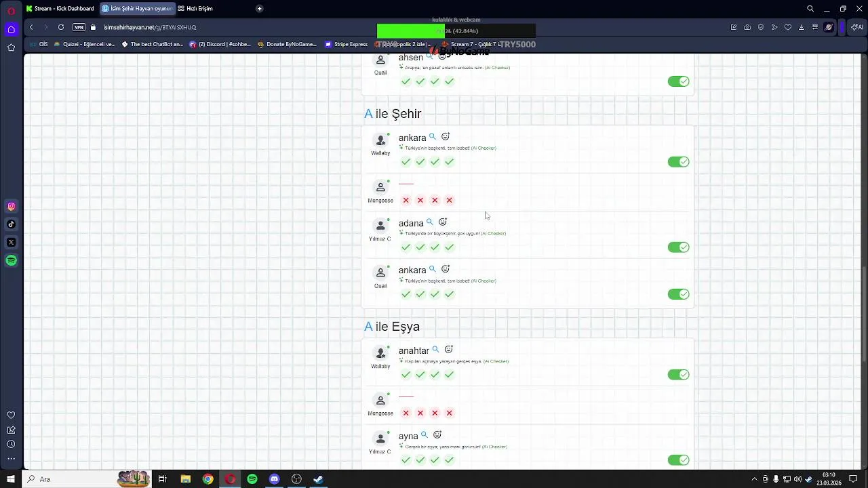Image resolution: width=868 pixels, height=488 pixels.
Task: Open Steam from the Windows taskbar
Action: (318, 479)
